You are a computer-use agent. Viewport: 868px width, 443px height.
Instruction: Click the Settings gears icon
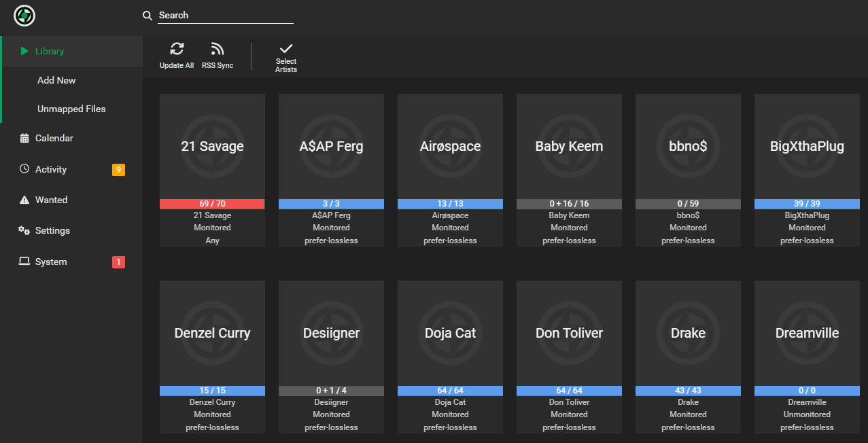point(24,230)
